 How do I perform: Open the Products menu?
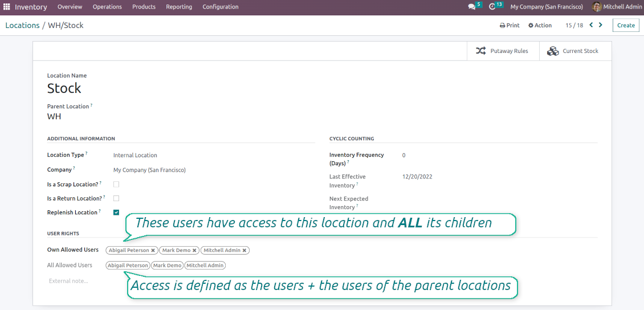click(144, 7)
